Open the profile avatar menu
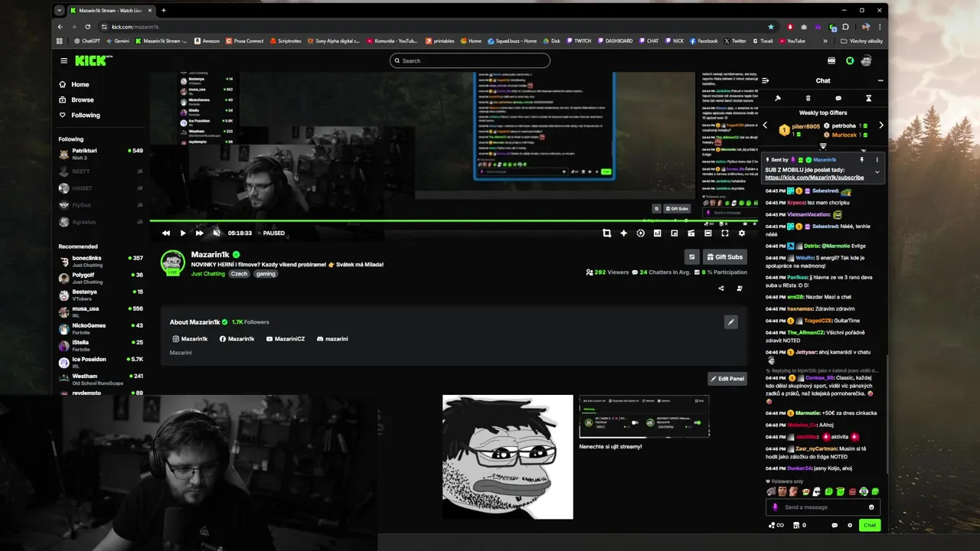The width and height of the screenshot is (980, 551). [x=867, y=60]
